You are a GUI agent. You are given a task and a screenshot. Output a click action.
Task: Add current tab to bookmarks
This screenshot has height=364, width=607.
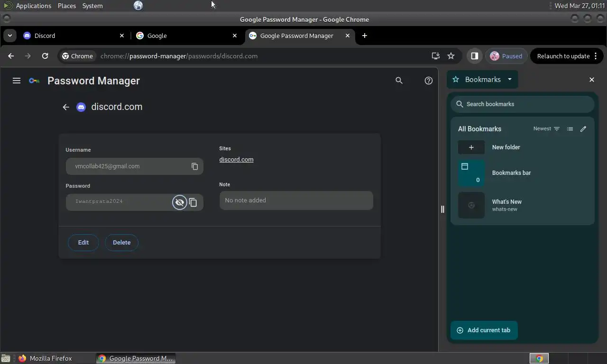[484, 330]
